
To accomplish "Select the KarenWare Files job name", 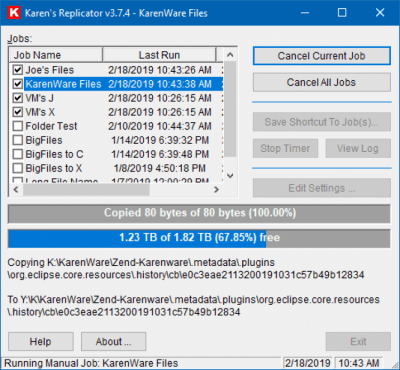I will pyautogui.click(x=63, y=84).
